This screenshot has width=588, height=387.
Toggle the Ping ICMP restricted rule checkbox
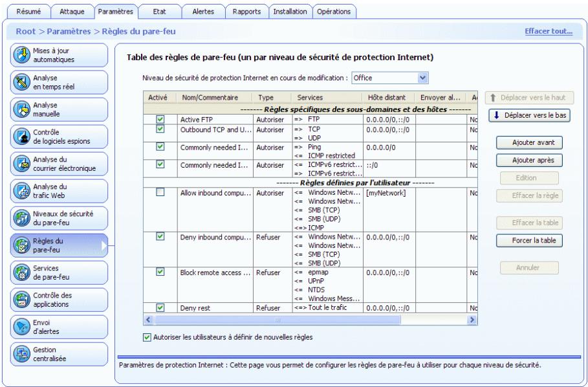tap(160, 146)
